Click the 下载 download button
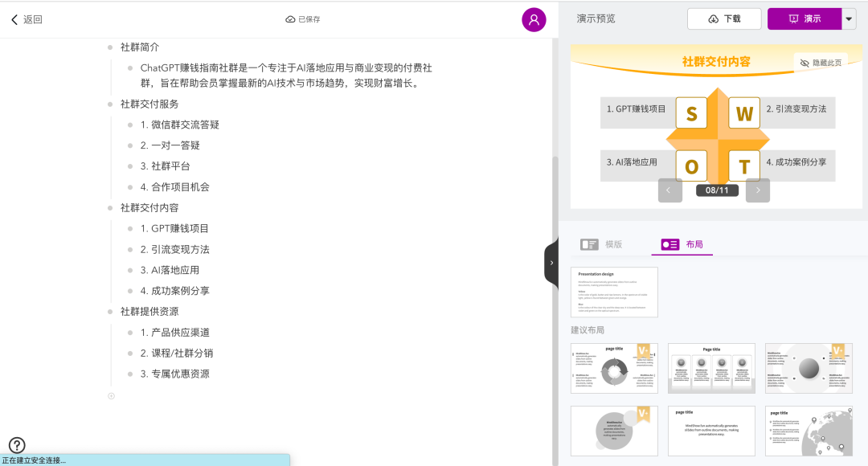 pos(724,18)
